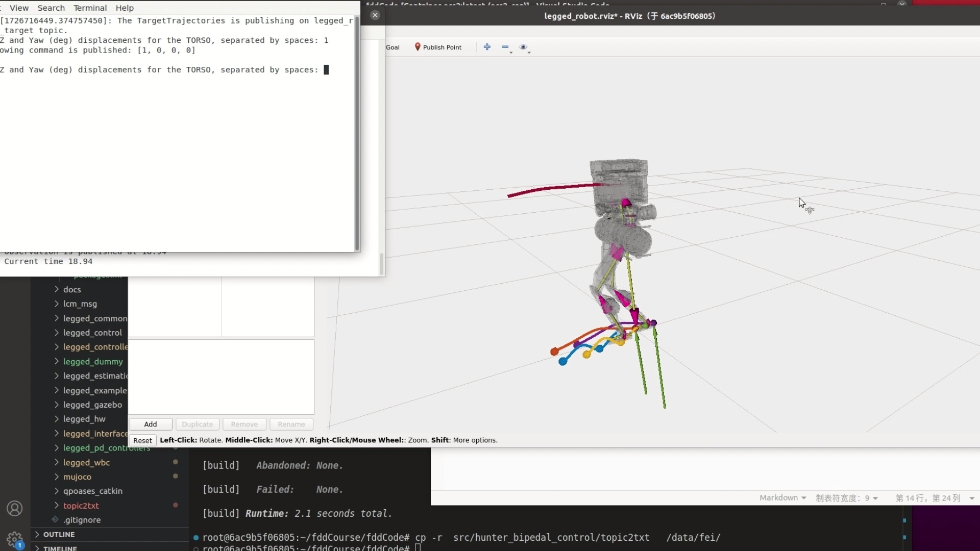Open the tab width dropdown
Viewport: 980px width, 551px height.
pos(846,498)
